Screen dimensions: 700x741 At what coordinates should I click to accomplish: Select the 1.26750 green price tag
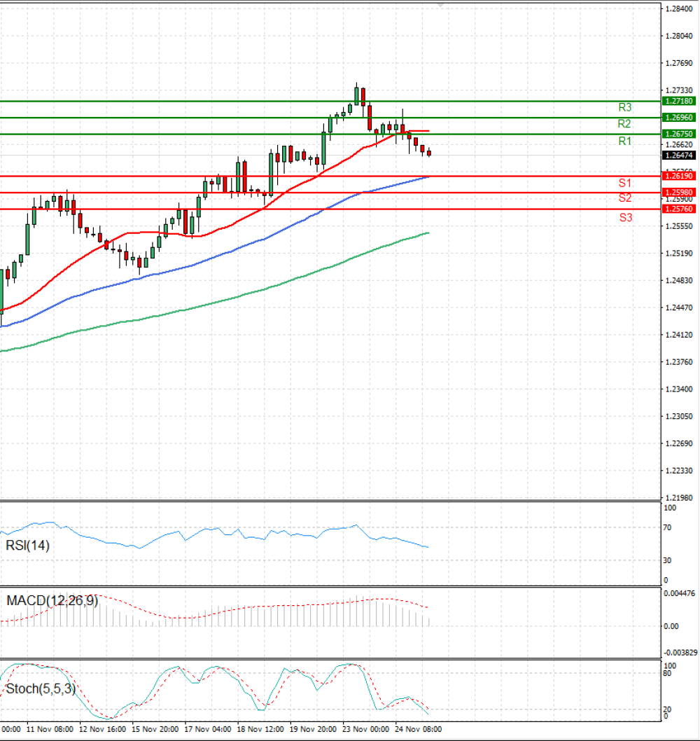pos(679,134)
